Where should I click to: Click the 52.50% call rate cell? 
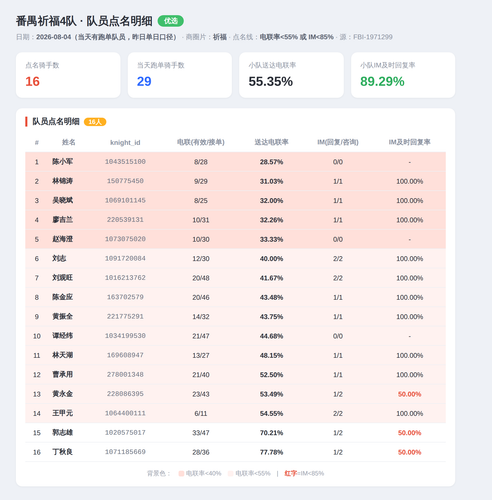[271, 375]
